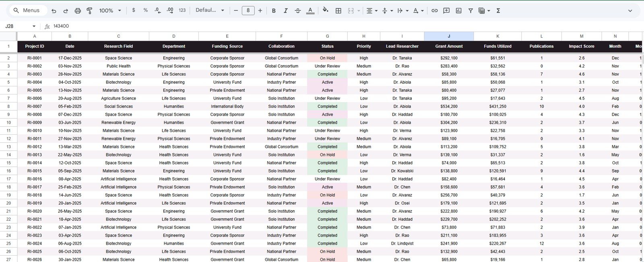
Task: Open the functions sigma menu
Action: pos(498,11)
